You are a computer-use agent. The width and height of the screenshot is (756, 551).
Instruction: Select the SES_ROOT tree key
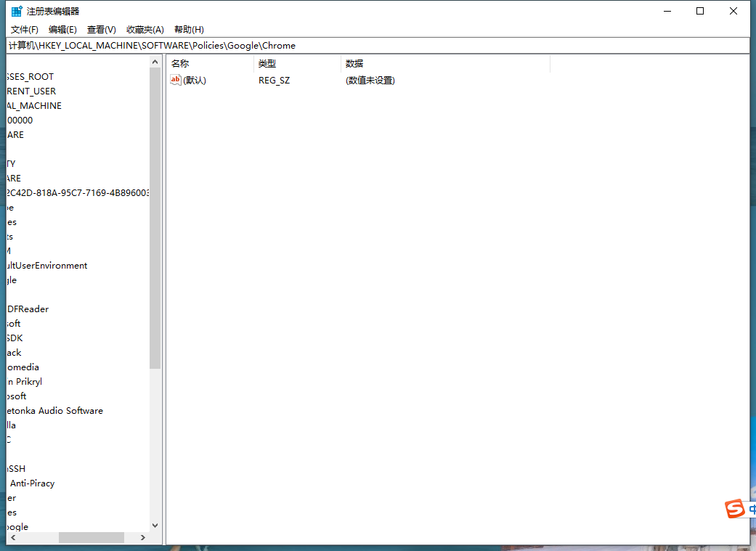pos(31,77)
